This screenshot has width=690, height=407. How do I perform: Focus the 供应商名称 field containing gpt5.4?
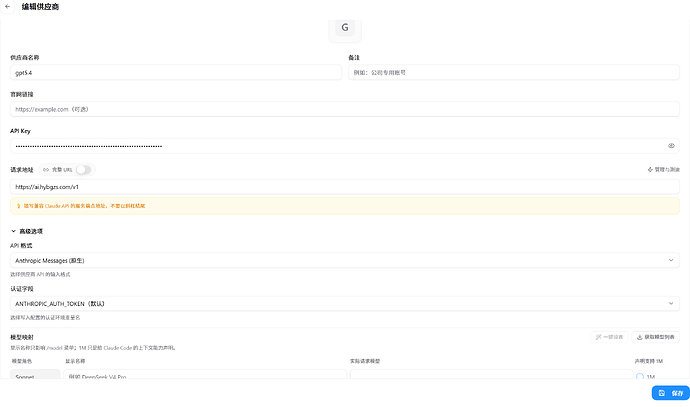pos(176,73)
